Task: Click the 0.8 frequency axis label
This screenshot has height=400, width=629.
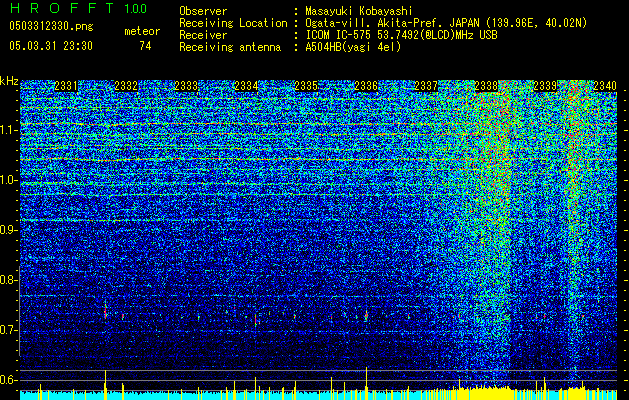Action: coord(9,280)
